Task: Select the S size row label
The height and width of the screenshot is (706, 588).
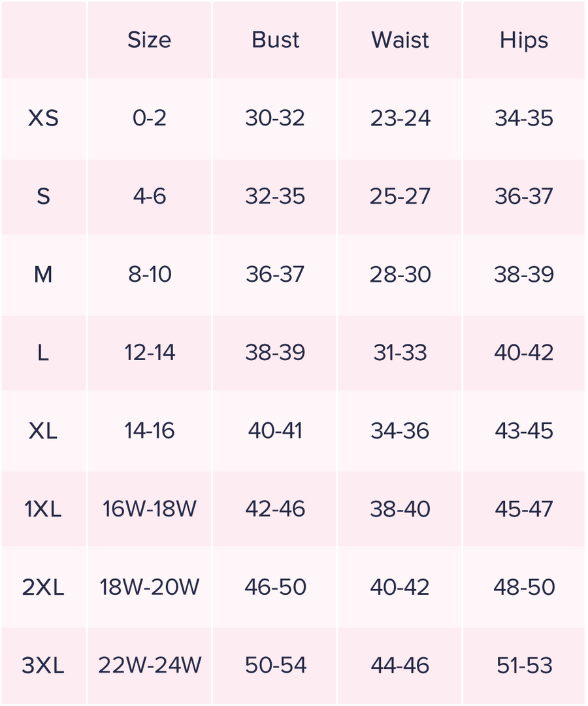Action: coord(43,196)
